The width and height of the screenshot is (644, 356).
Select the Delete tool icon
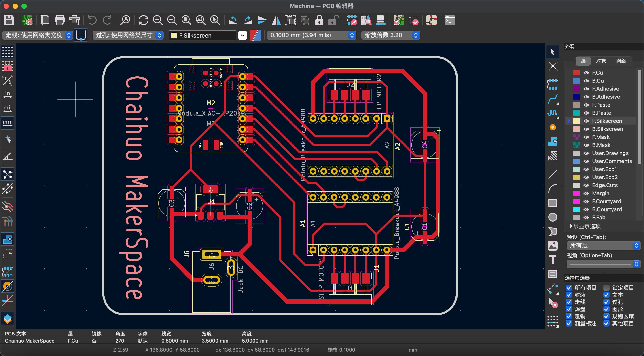click(x=553, y=303)
